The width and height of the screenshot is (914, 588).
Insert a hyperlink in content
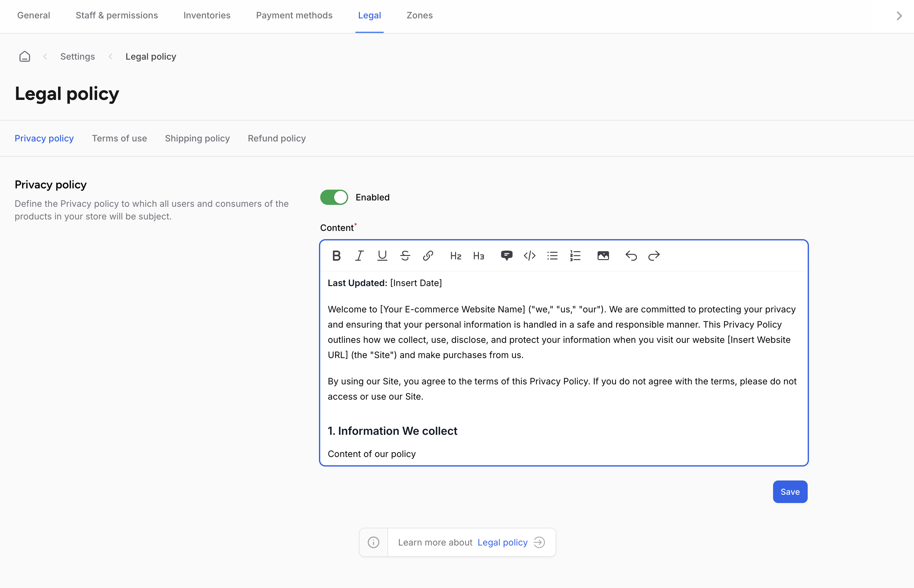[428, 255]
